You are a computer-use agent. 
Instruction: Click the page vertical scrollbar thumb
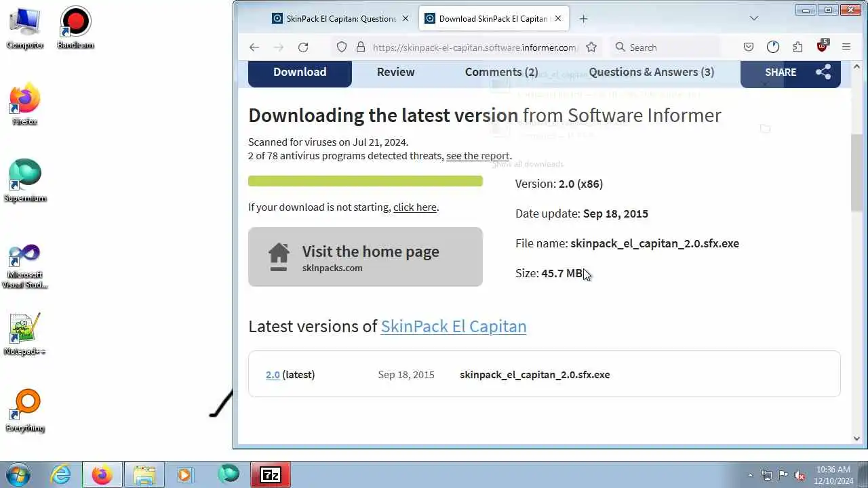856,172
